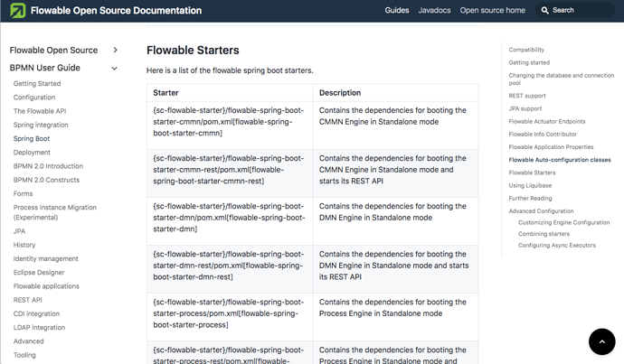Open the Javadocs navigation link
The width and height of the screenshot is (624, 364).
(434, 10)
